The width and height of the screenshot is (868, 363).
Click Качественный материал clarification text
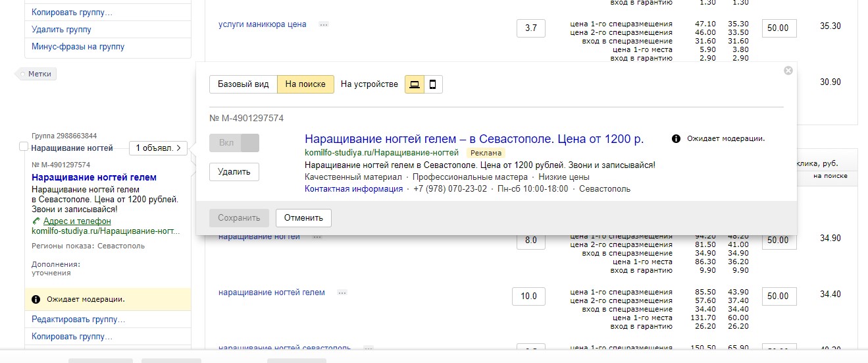coord(353,177)
